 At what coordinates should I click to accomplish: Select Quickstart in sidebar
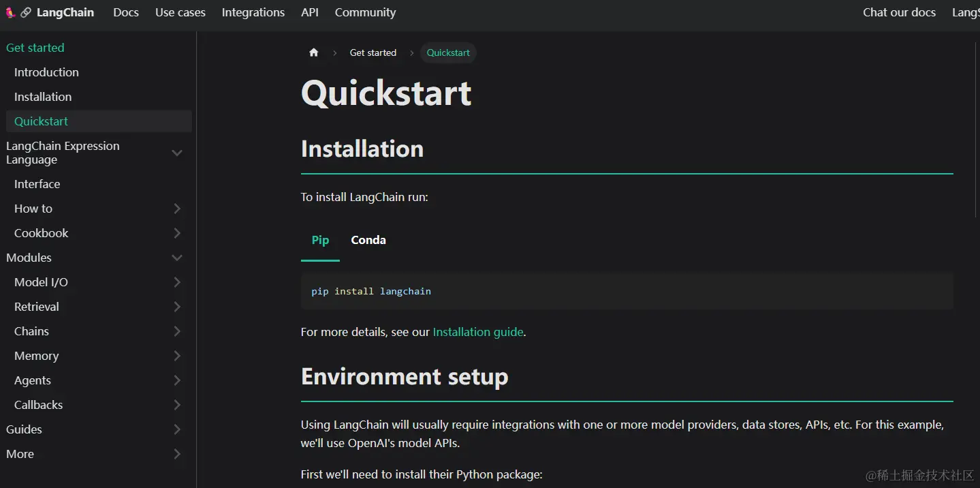click(x=99, y=121)
